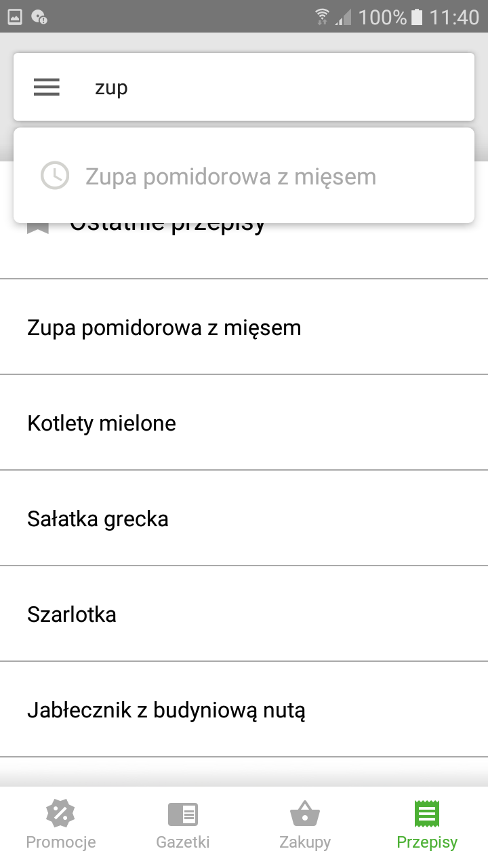The image size is (488, 868).
Task: Open Zupa pomidorowa z mięsem recipe from list
Action: 164,328
